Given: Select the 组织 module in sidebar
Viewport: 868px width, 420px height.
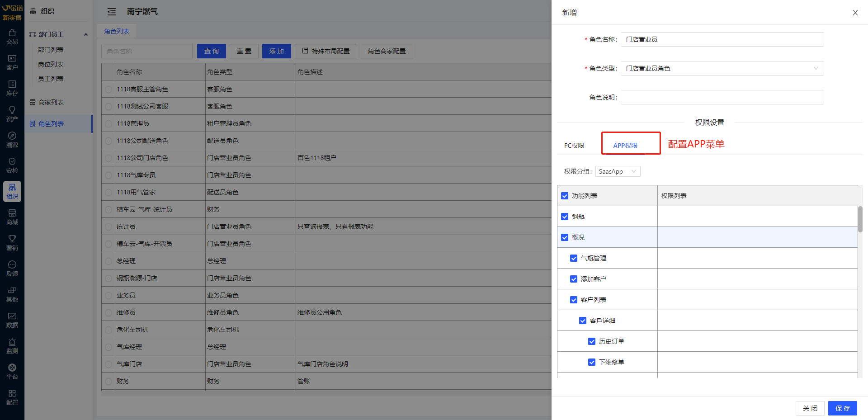Looking at the screenshot, I should tap(12, 192).
